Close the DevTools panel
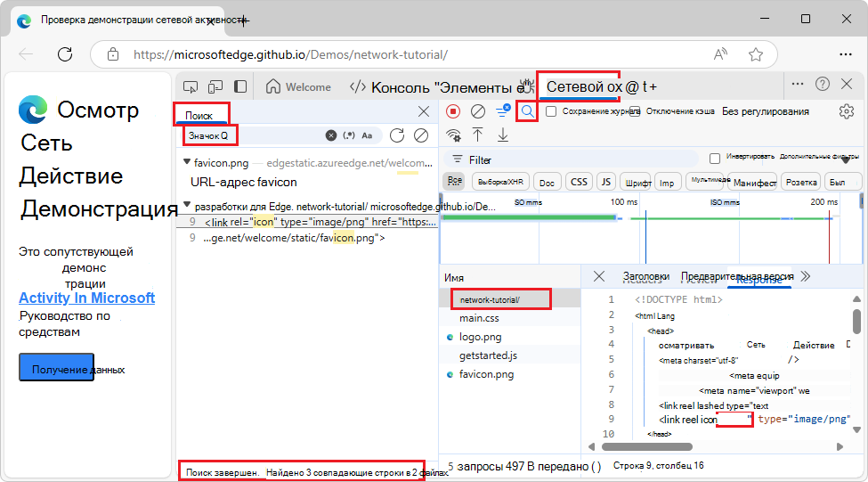868x482 pixels. tap(847, 85)
